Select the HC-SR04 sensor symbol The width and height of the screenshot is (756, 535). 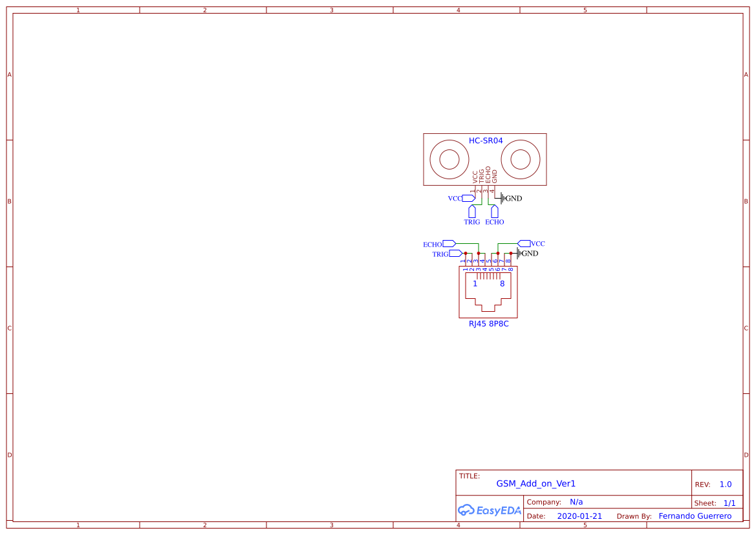(485, 159)
